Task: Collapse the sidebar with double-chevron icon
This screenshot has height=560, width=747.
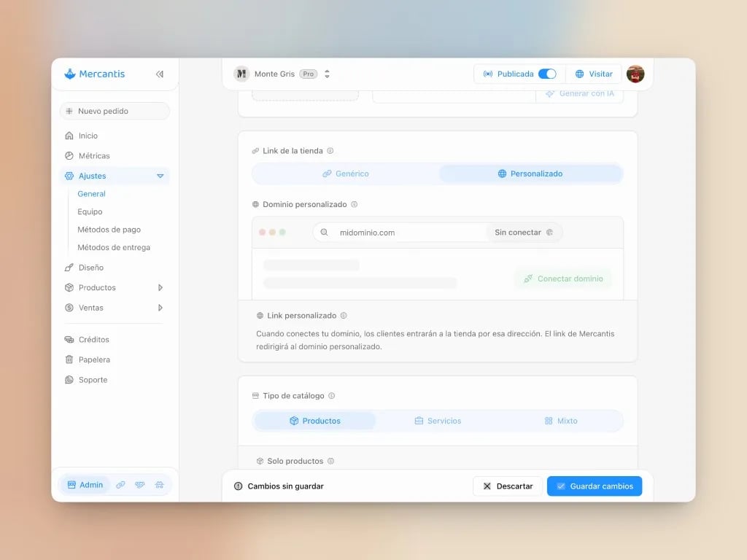Action: pyautogui.click(x=160, y=74)
